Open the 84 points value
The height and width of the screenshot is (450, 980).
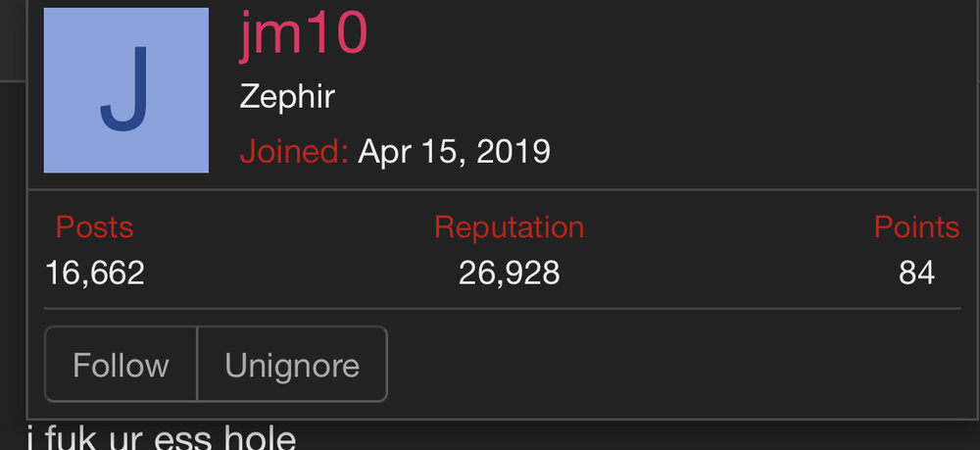tap(916, 273)
